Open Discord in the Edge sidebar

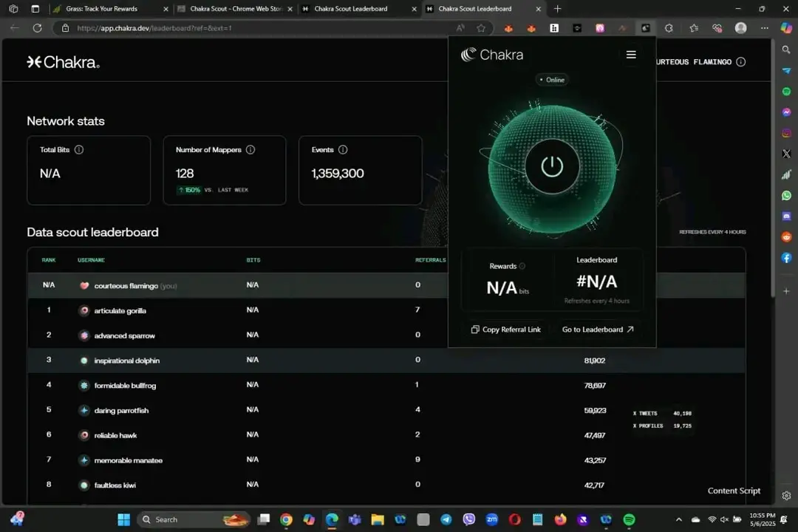(x=786, y=216)
